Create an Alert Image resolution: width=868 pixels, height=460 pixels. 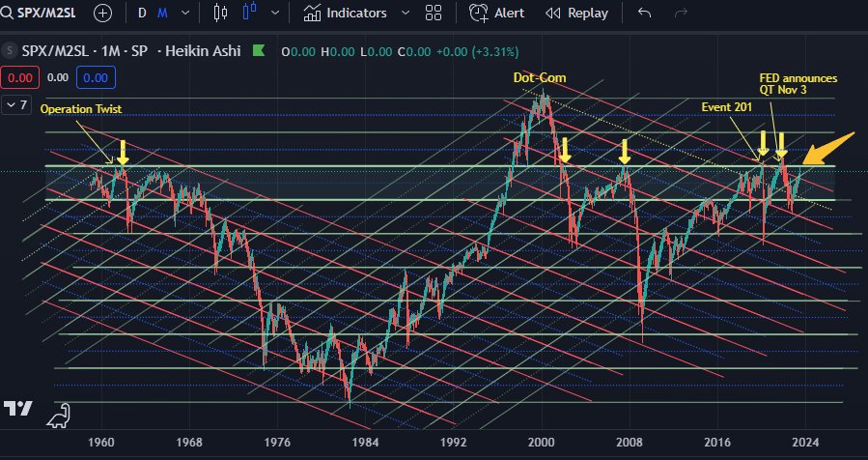pyautogui.click(x=496, y=13)
